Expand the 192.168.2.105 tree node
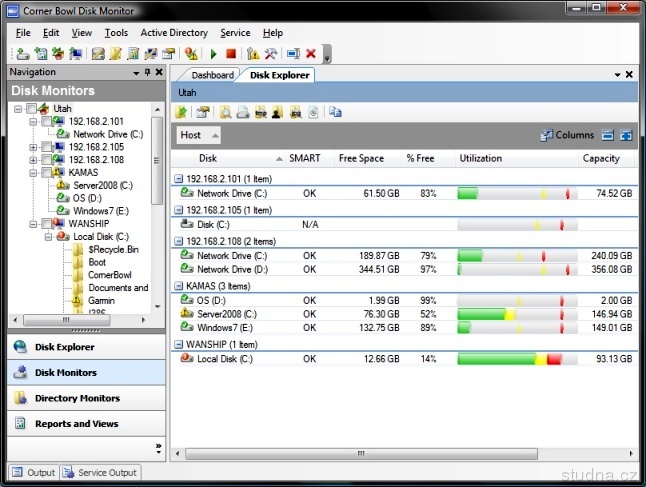The height and width of the screenshot is (487, 646). click(x=33, y=147)
